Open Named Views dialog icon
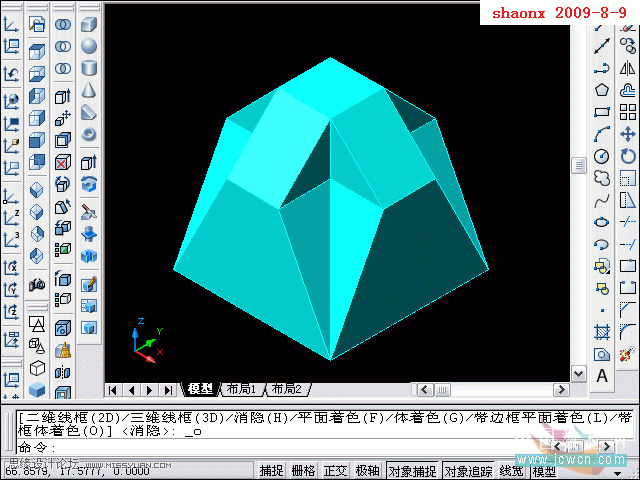The image size is (640, 480). tap(36, 24)
